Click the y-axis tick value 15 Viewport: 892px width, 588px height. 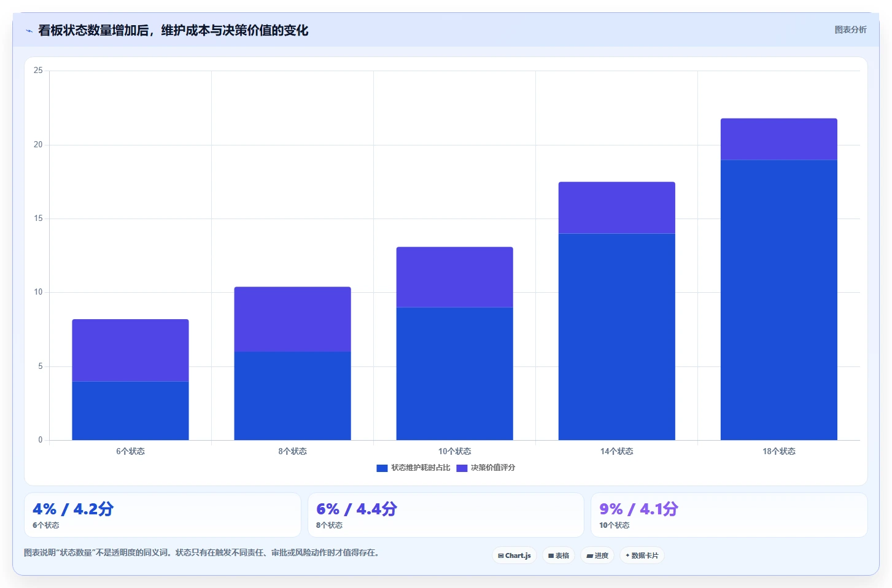[38, 219]
